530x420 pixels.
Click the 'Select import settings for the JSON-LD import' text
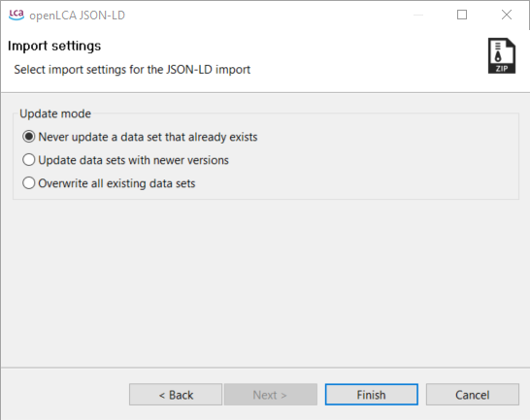tap(132, 70)
